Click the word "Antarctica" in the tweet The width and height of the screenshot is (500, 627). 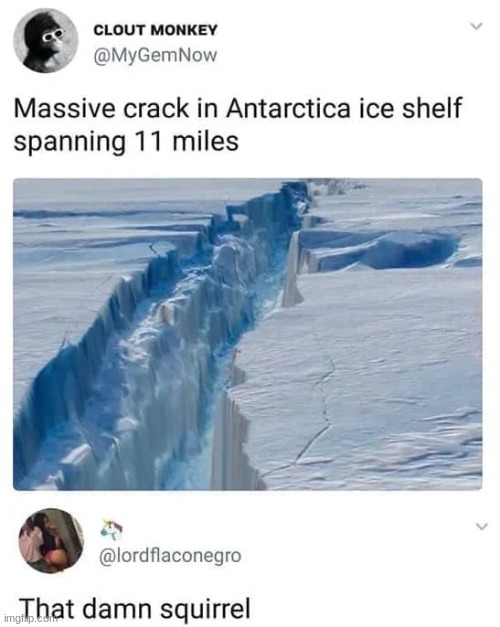287,108
